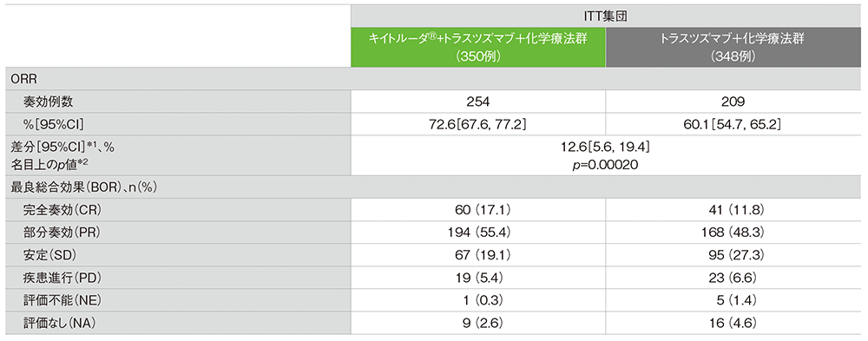Select the 168 (48.3) cell
This screenshot has width=868, height=341.
733,233
